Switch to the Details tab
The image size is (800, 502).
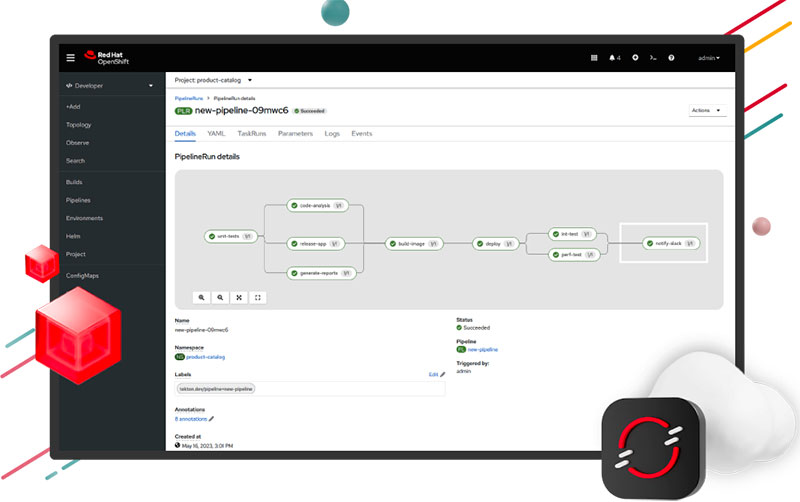pos(185,134)
